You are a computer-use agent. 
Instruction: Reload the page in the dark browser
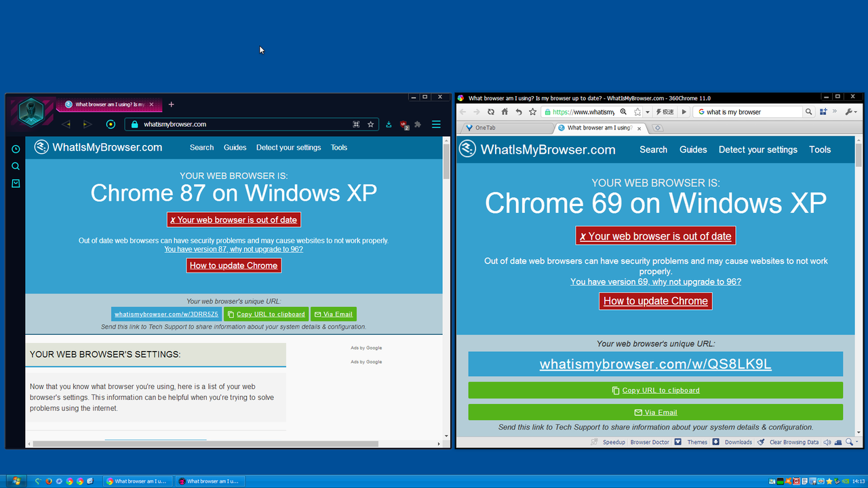pyautogui.click(x=111, y=124)
